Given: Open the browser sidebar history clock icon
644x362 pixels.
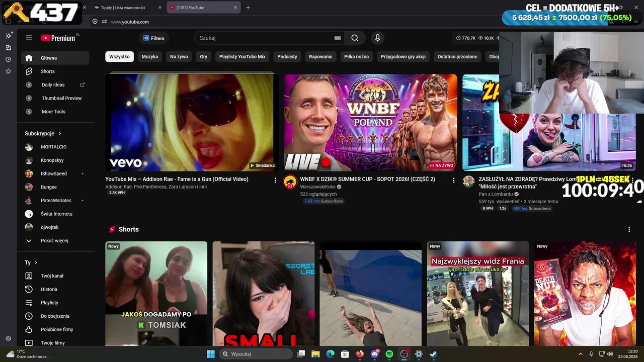Looking at the screenshot, I should point(8,59).
